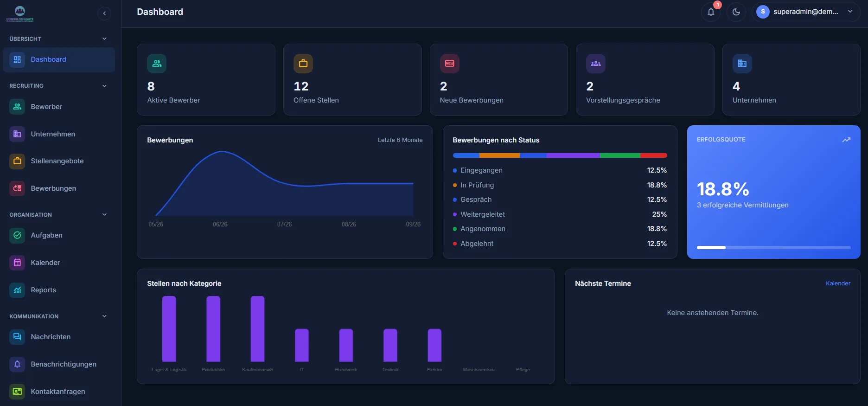
Task: Click the 06/26 chart axis label
Action: click(220, 225)
